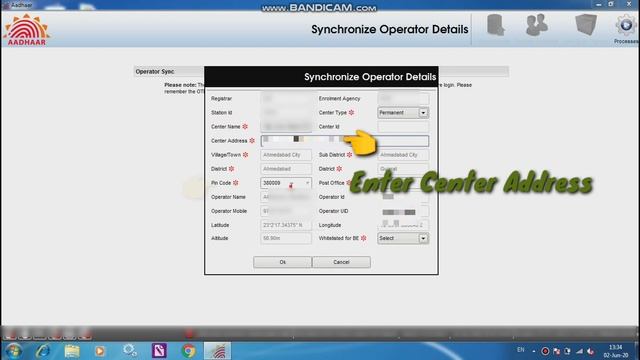640x360 pixels.
Task: Select the Operator Name field
Action: pos(286,197)
